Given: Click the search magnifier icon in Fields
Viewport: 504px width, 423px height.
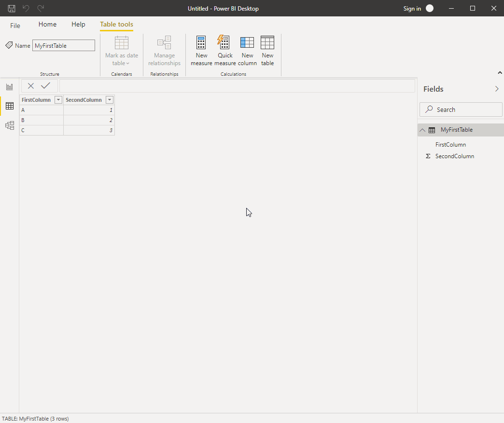Looking at the screenshot, I should pos(429,109).
